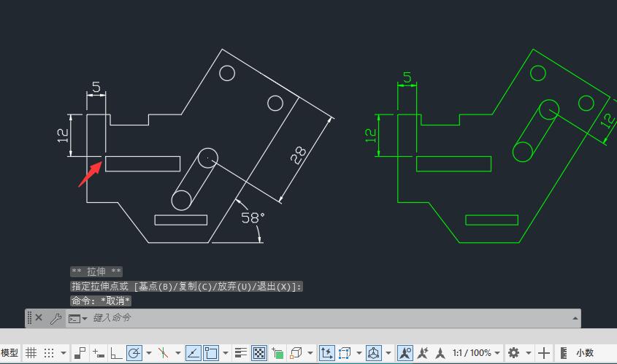Toggle the drawing grid display

31,353
